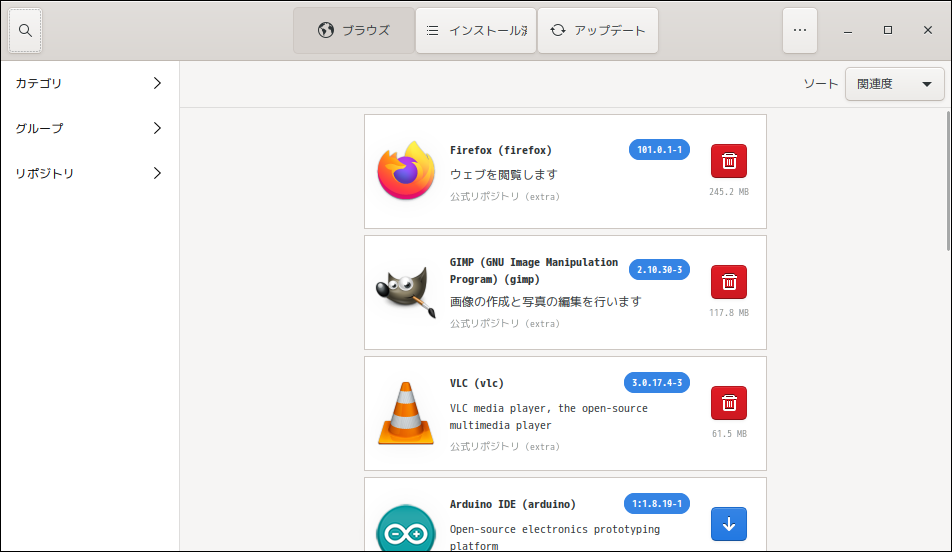952x552 pixels.
Task: Expand the グループ sidebar section
Action: coord(89,128)
